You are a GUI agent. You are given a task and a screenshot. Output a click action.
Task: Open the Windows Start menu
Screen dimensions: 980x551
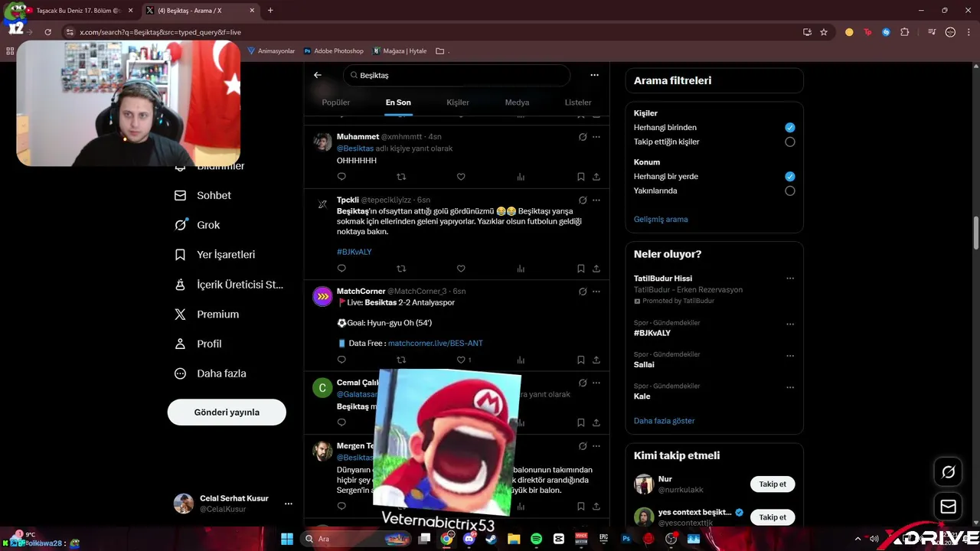(287, 539)
